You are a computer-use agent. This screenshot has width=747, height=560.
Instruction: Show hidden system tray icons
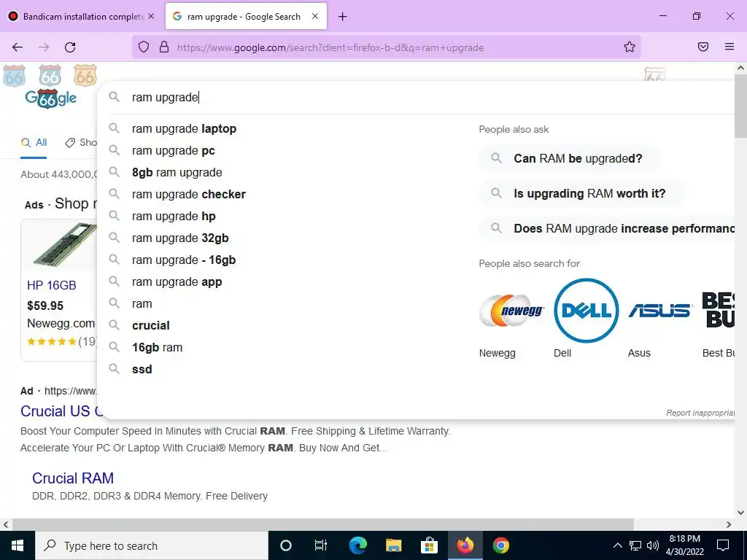(617, 545)
